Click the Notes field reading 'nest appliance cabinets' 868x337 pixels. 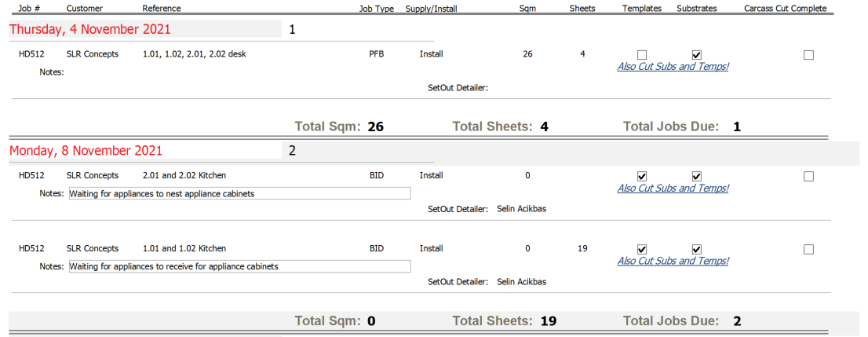239,193
